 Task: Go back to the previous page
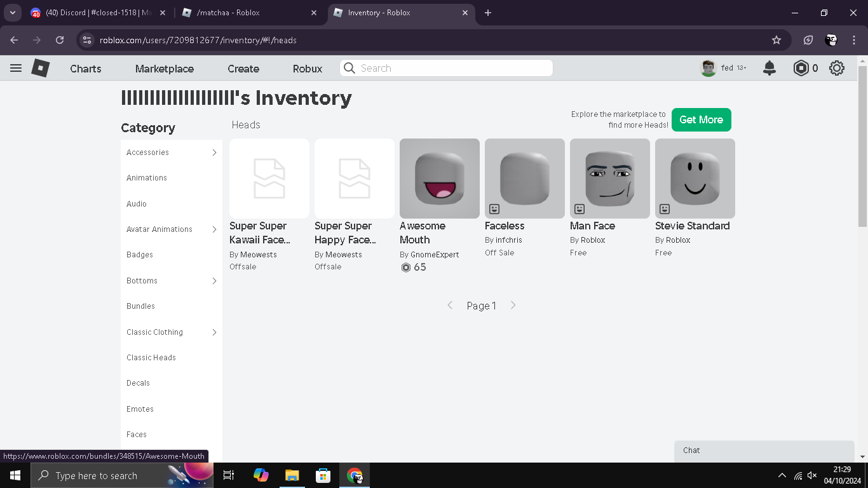coord(15,40)
